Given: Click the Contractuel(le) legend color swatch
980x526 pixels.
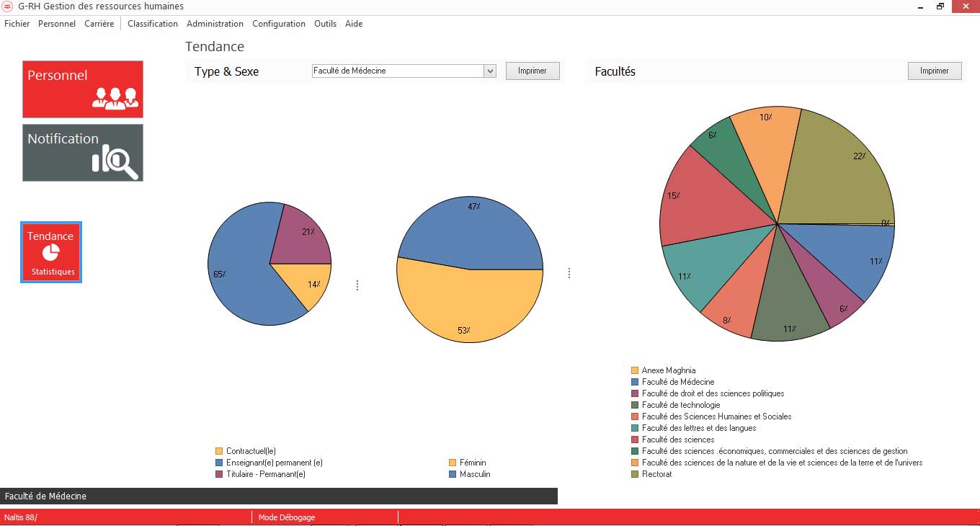Looking at the screenshot, I should (x=219, y=451).
